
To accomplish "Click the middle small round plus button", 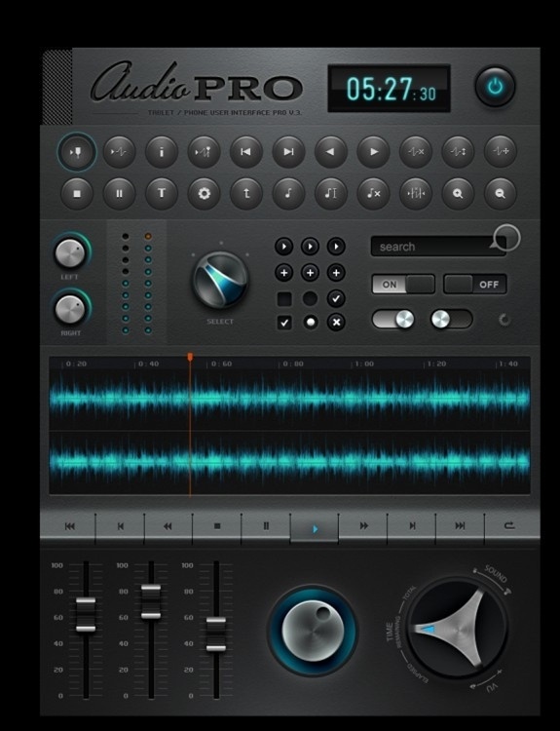I will (x=311, y=273).
